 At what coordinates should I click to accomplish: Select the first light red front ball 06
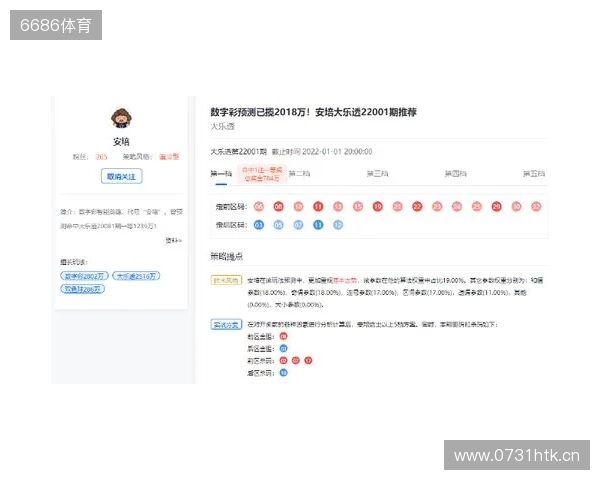[x=259, y=207]
